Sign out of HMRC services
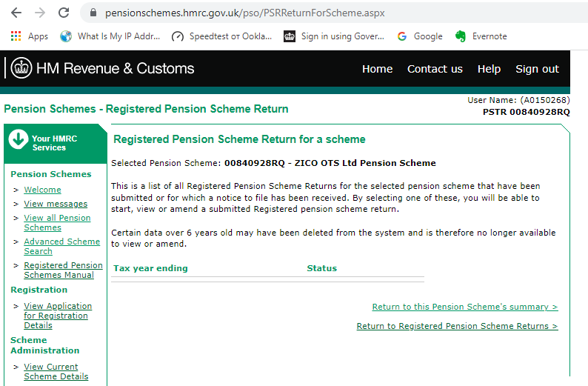Image resolution: width=588 pixels, height=386 pixels. pos(537,69)
